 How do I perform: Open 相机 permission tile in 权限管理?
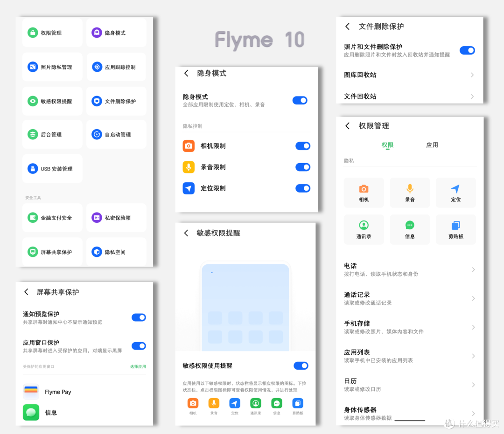tap(364, 193)
